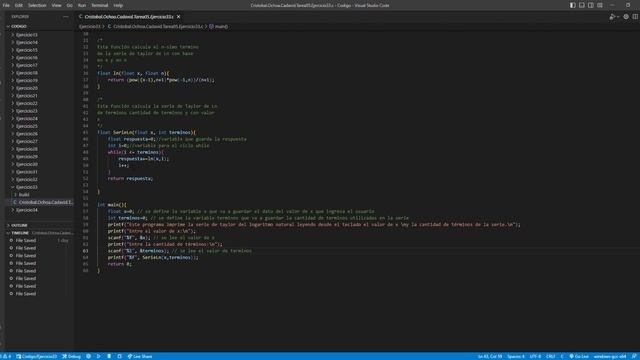Open the Edit menu
This screenshot has height=360, width=640.
coord(19,5)
